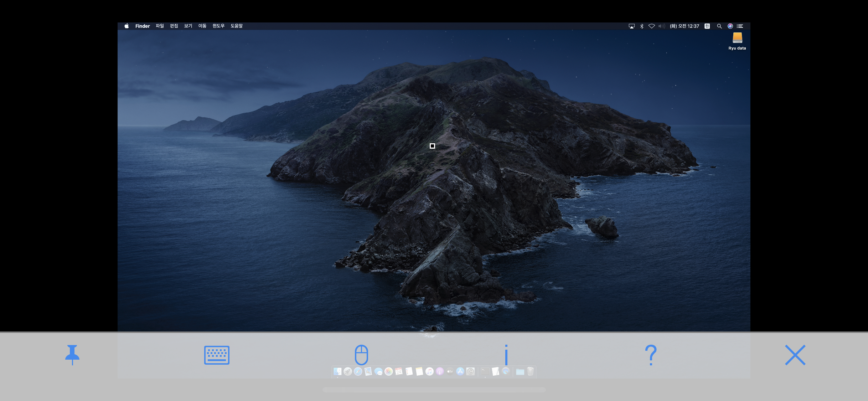Show connection info via the i icon
This screenshot has width=868, height=401.
(x=506, y=355)
